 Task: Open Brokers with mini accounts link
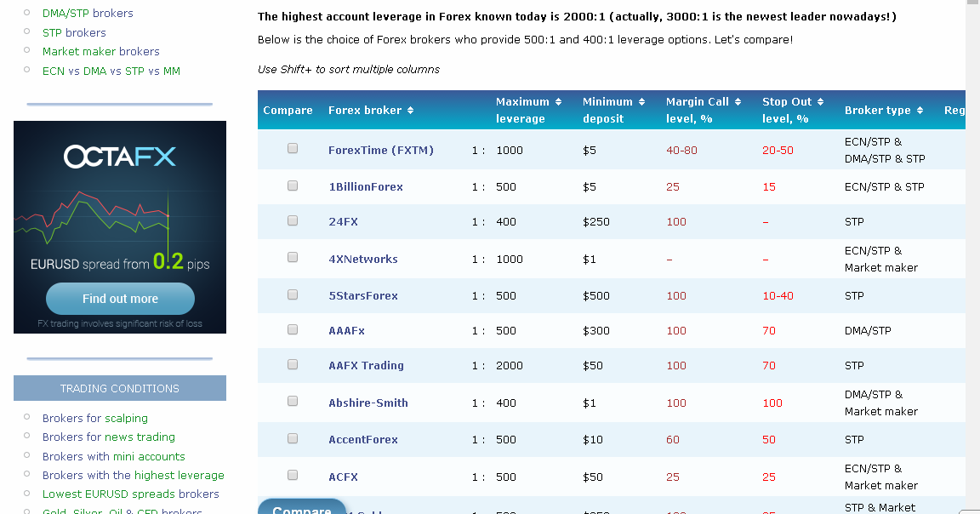point(114,456)
